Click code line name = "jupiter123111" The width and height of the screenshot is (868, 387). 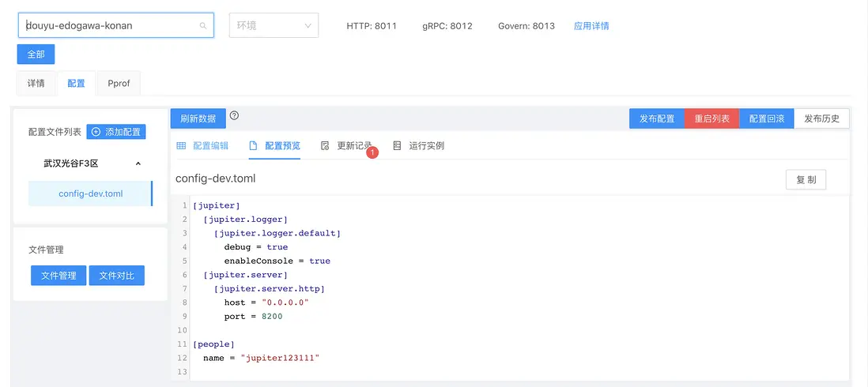262,358
